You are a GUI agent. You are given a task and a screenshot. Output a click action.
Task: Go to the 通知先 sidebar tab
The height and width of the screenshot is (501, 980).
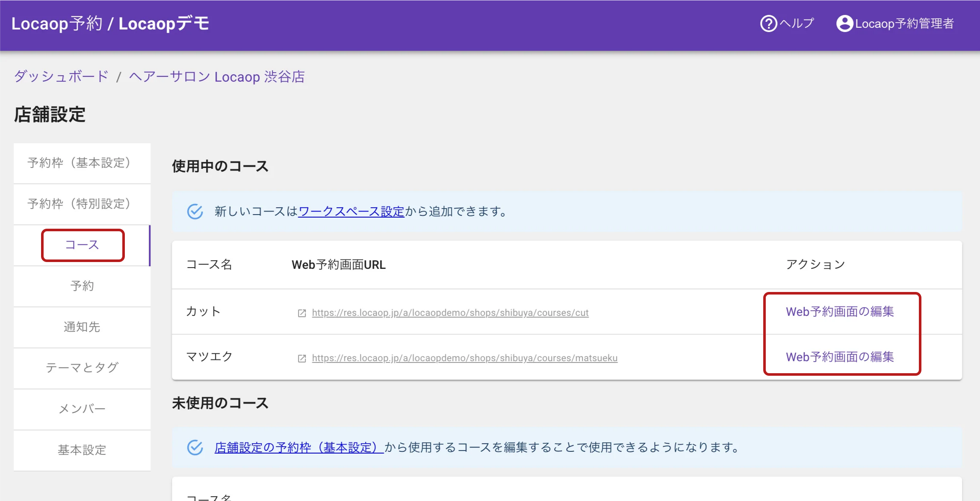[x=82, y=327]
